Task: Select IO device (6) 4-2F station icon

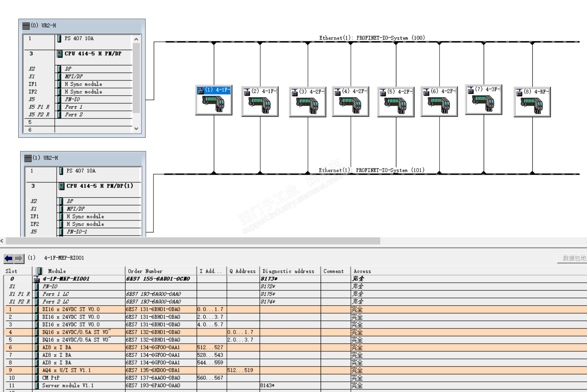Action: point(439,102)
